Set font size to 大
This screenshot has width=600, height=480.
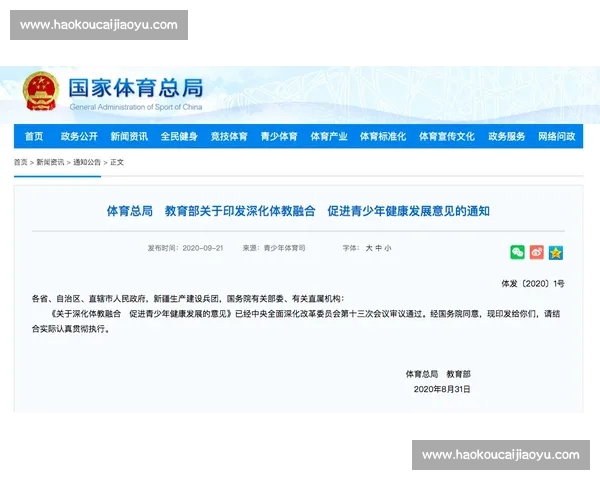point(369,248)
